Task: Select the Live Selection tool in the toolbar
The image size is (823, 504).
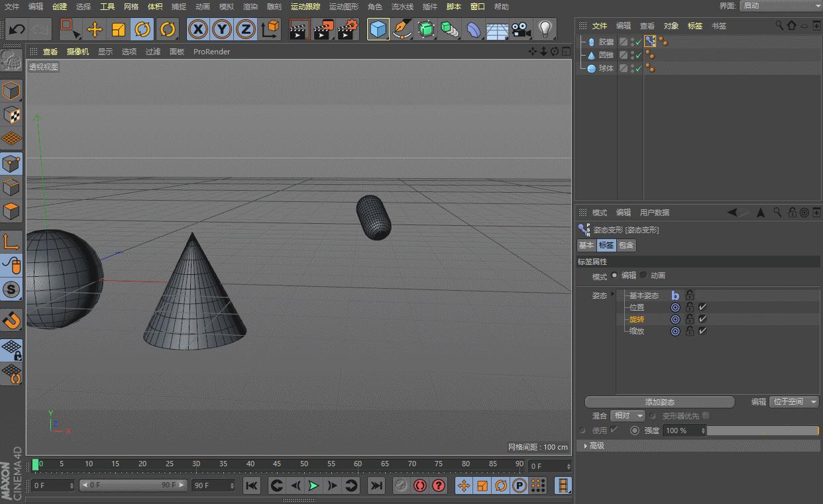Action: click(x=69, y=29)
